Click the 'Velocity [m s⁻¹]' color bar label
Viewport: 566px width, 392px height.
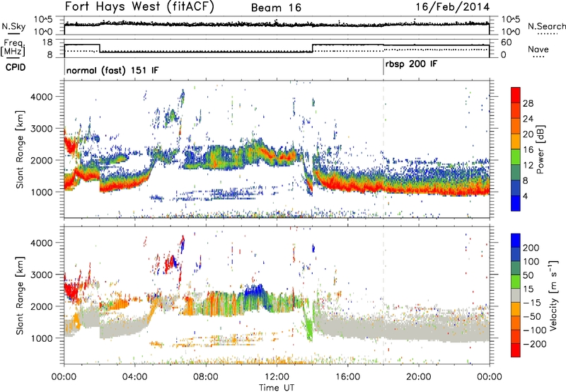pyautogui.click(x=553, y=295)
